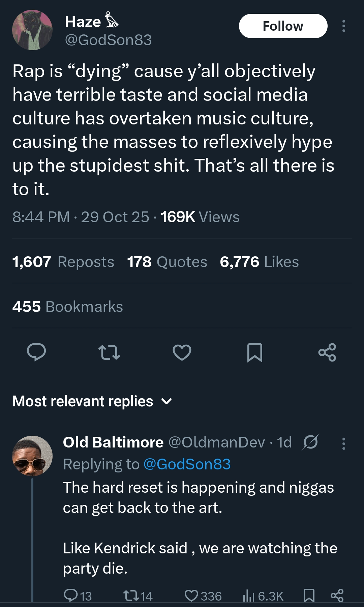Image resolution: width=364 pixels, height=607 pixels.
Task: Open more options for Haze's tweet
Action: tap(343, 26)
